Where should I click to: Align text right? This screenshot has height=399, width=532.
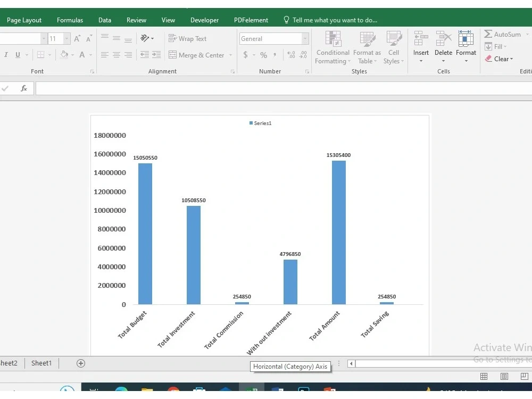tap(128, 55)
